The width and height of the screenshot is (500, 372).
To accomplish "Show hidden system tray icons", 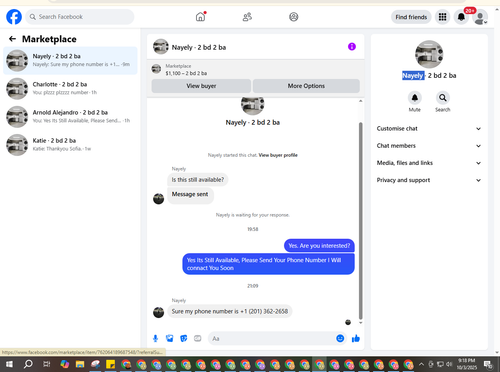I will 421,364.
